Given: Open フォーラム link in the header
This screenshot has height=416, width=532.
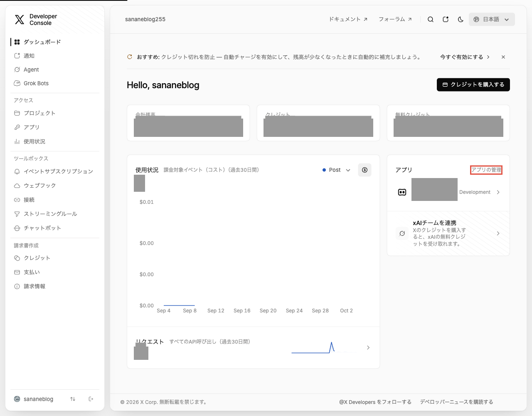Looking at the screenshot, I should 395,19.
